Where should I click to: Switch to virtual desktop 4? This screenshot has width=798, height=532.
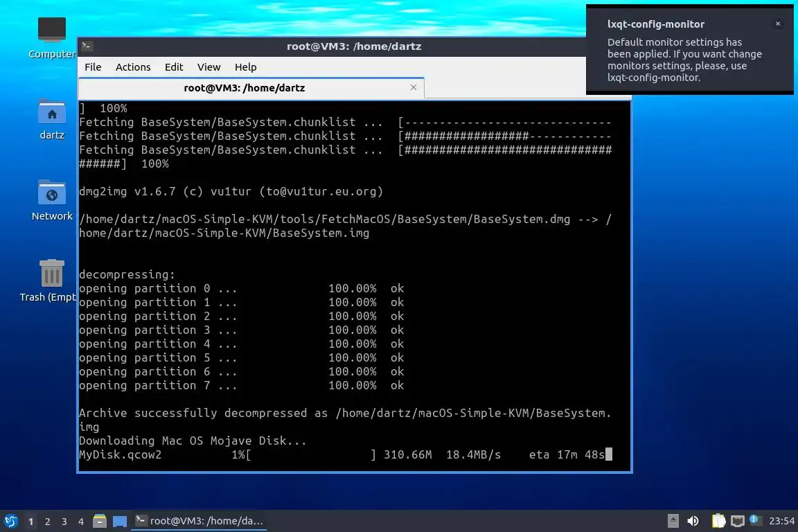click(81, 522)
